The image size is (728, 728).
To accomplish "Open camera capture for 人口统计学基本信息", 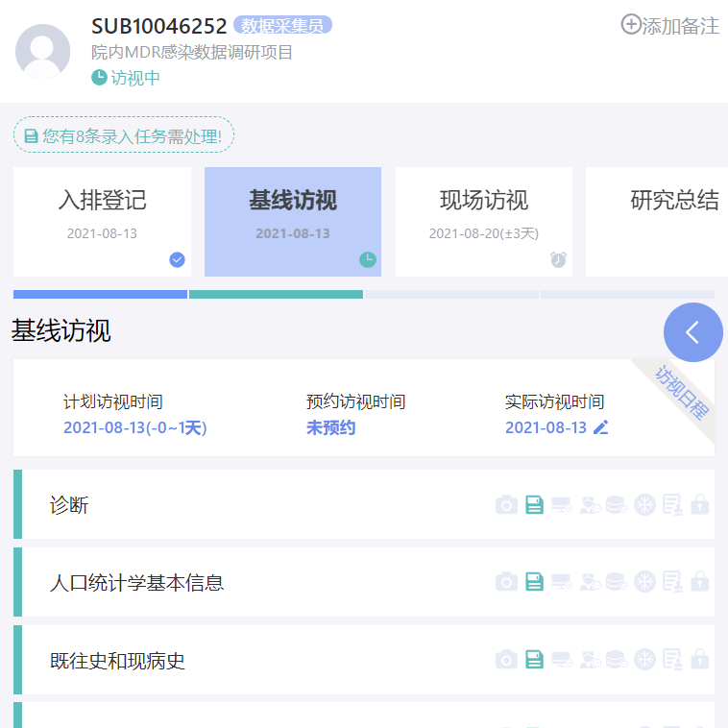I will click(506, 582).
